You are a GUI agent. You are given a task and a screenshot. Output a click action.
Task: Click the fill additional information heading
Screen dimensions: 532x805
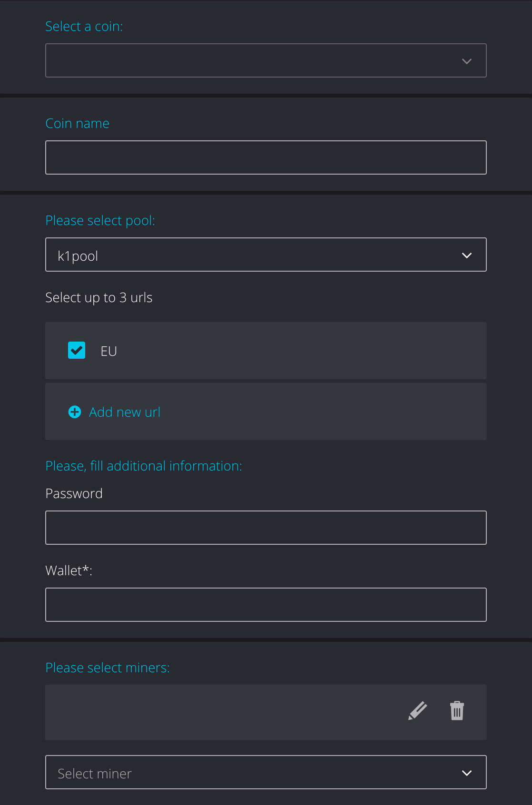144,466
